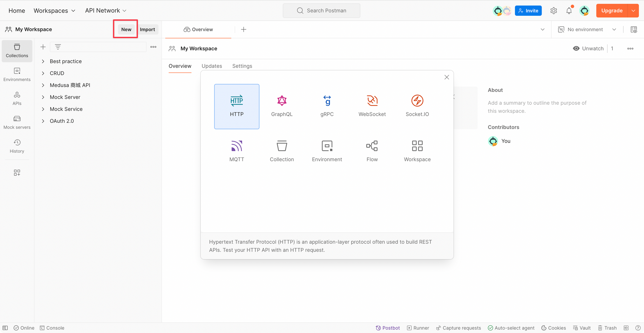The width and height of the screenshot is (644, 333).
Task: Open notifications bell icon
Action: [569, 11]
